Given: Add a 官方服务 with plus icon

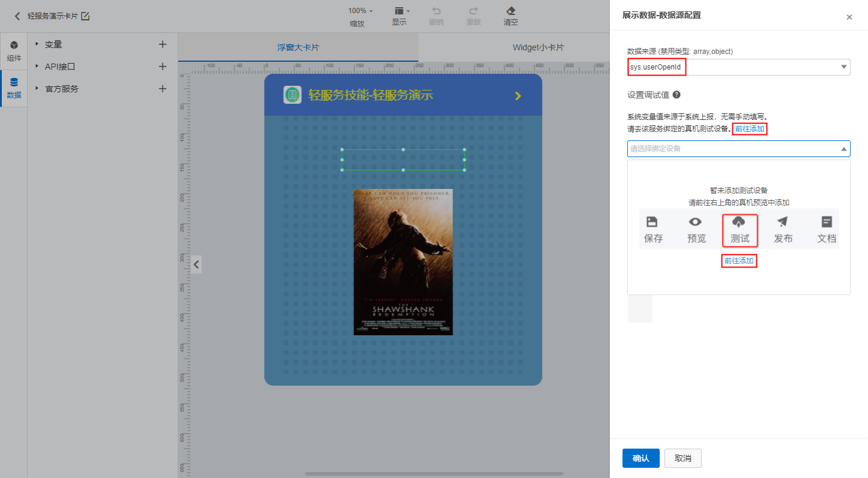Looking at the screenshot, I should pyautogui.click(x=162, y=89).
